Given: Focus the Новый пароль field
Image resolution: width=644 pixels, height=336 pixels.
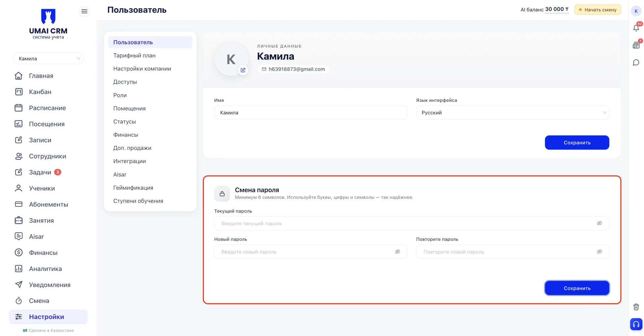Looking at the screenshot, I should [x=311, y=251].
